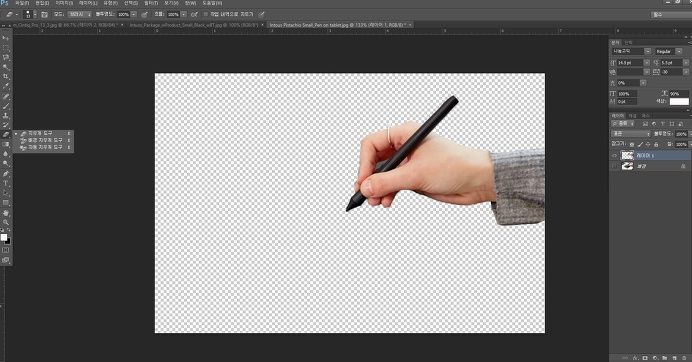The height and width of the screenshot is (362, 692).
Task: Select the Zoom tool
Action: coord(6,222)
